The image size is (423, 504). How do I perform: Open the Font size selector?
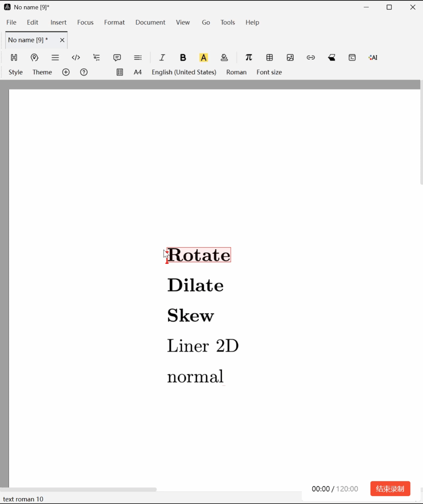[x=269, y=72]
